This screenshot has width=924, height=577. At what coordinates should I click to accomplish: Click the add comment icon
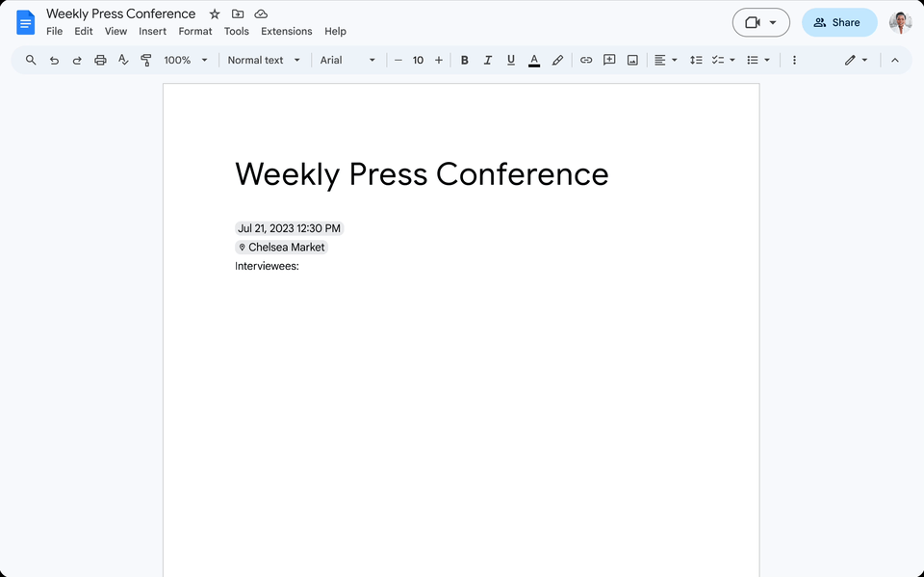609,60
